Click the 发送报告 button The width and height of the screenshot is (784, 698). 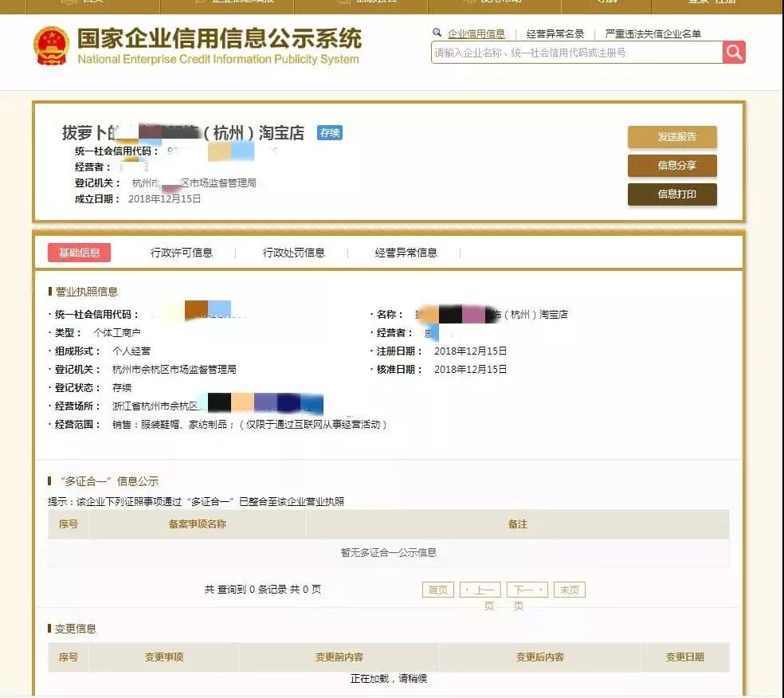pyautogui.click(x=672, y=136)
